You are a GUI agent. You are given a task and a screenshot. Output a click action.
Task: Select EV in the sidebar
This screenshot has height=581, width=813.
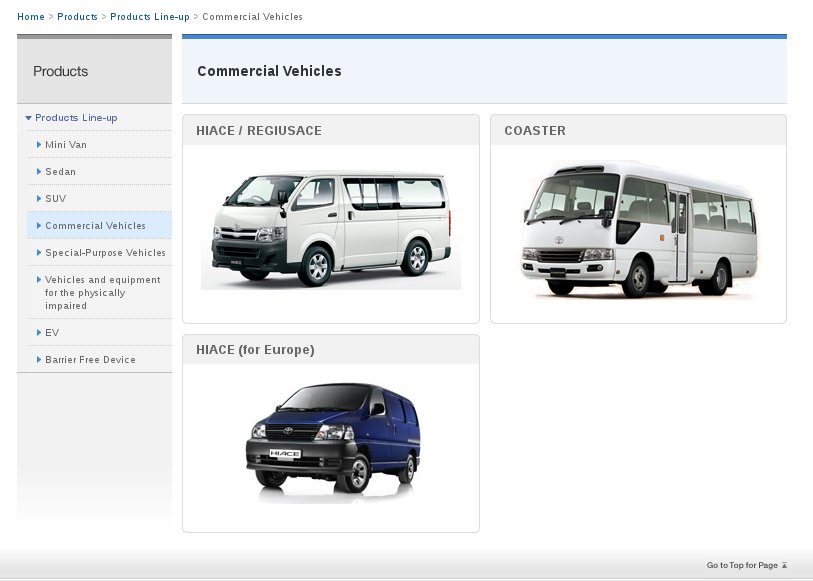click(x=52, y=332)
